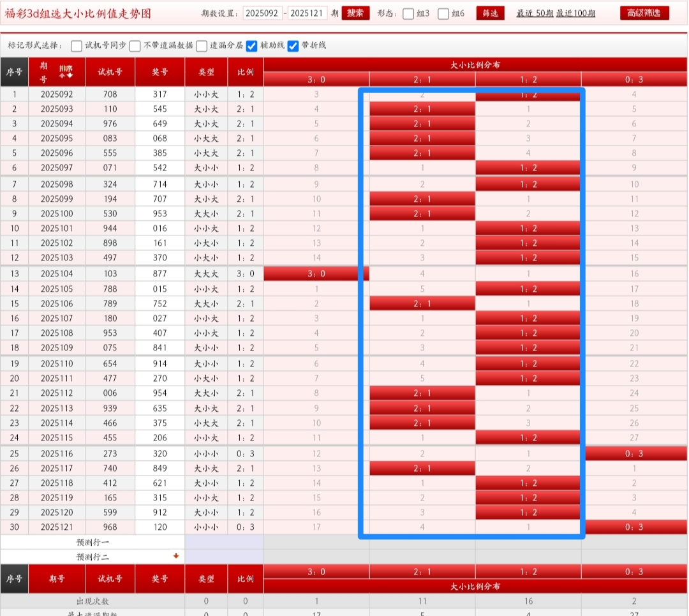The width and height of the screenshot is (689, 616).
Task: Click the 最近50期 link
Action: [535, 13]
